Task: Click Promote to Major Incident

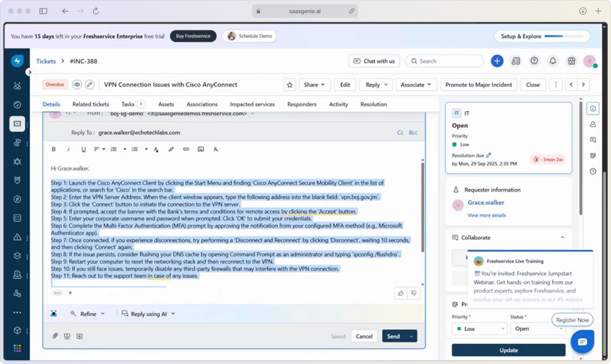Action: (x=479, y=85)
